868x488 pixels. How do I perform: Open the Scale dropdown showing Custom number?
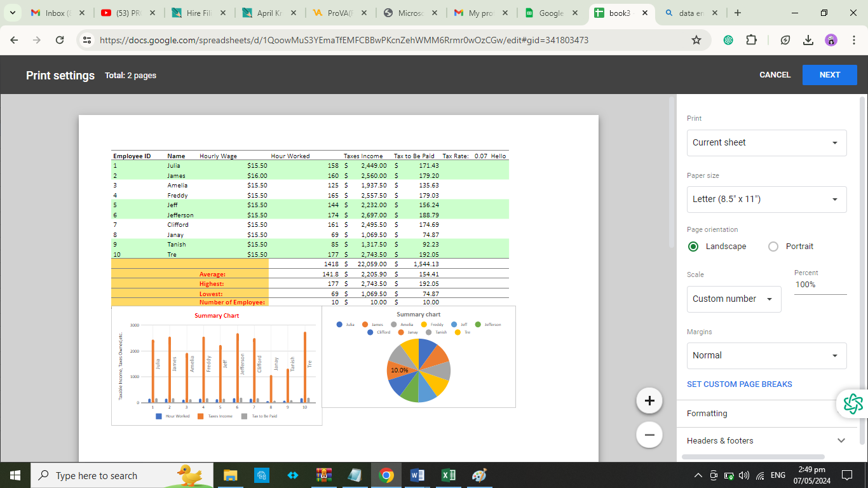pos(734,299)
